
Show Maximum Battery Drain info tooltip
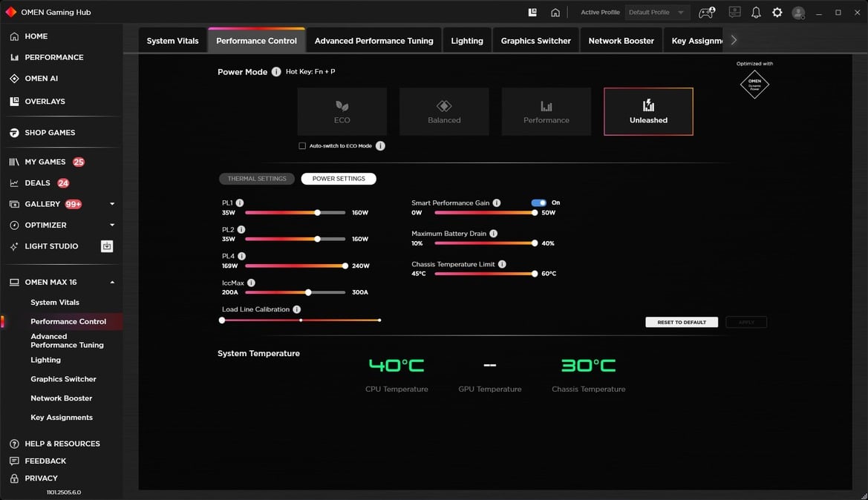493,234
